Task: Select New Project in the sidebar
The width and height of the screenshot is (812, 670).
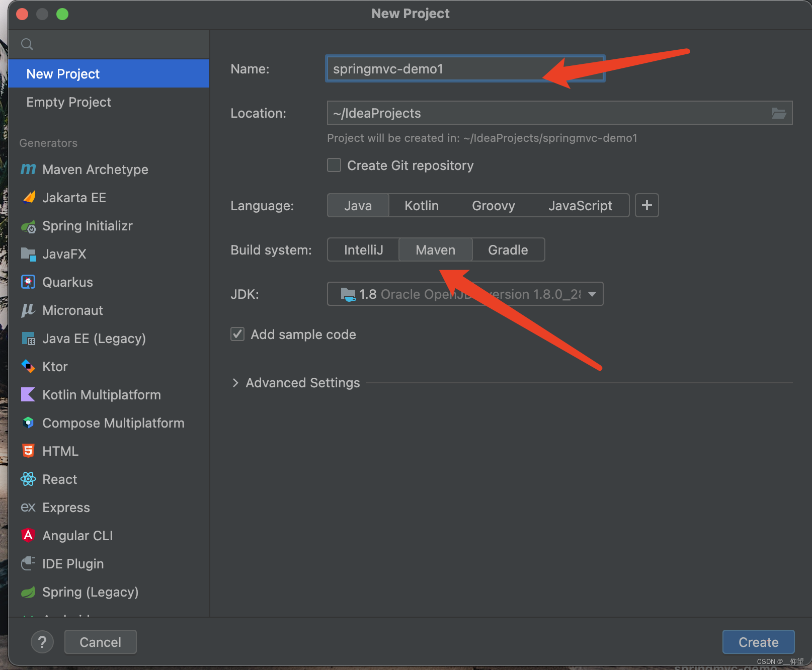Action: (109, 73)
